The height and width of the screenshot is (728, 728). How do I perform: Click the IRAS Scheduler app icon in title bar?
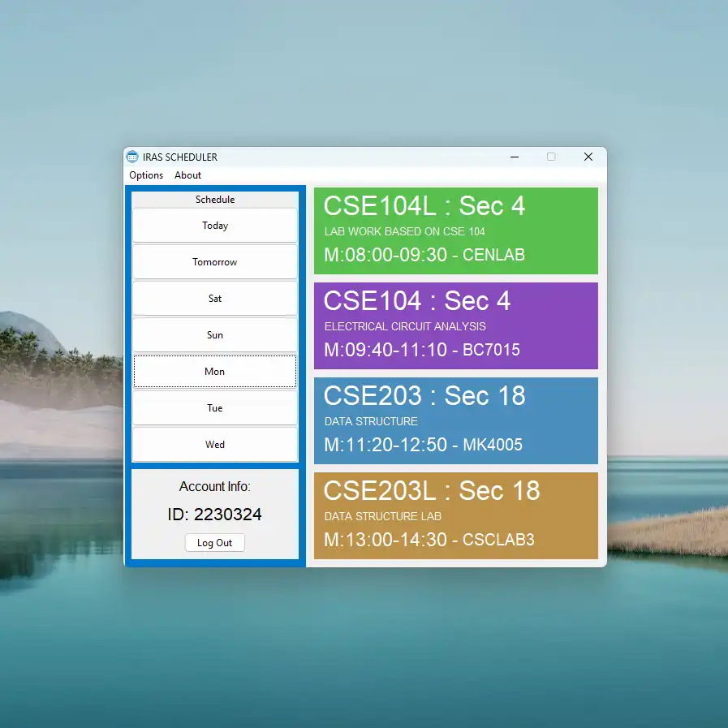(132, 157)
